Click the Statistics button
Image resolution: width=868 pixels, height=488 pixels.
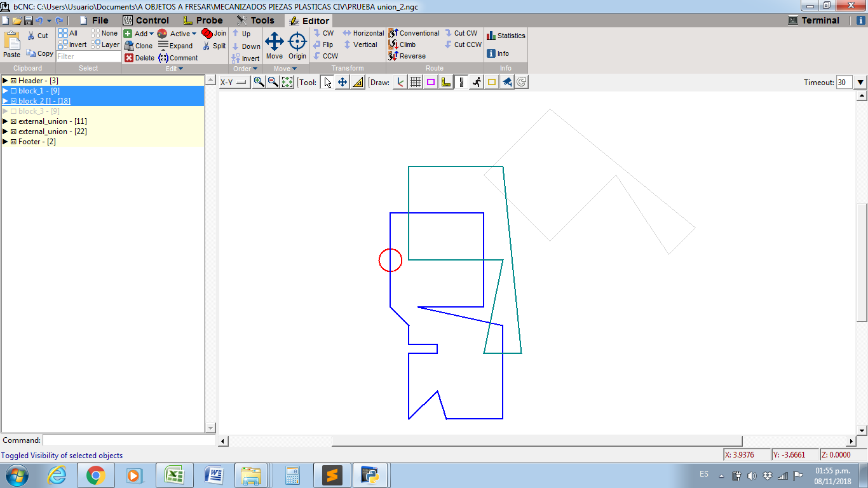(506, 36)
